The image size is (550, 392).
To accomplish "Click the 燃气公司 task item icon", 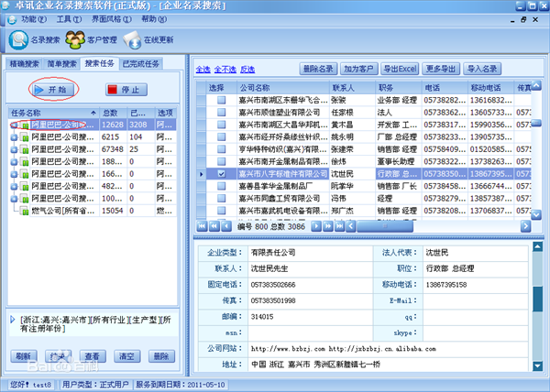I will (x=24, y=211).
